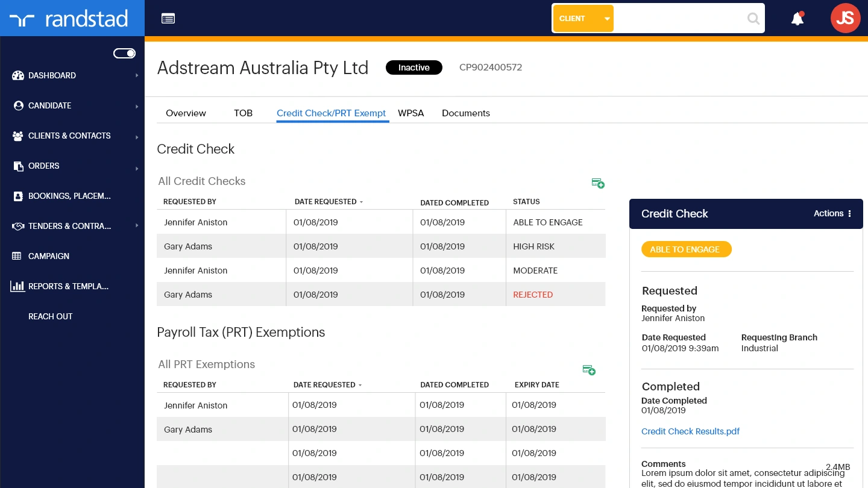Switch to the Overview tab
This screenshot has width=868, height=488.
(x=186, y=113)
